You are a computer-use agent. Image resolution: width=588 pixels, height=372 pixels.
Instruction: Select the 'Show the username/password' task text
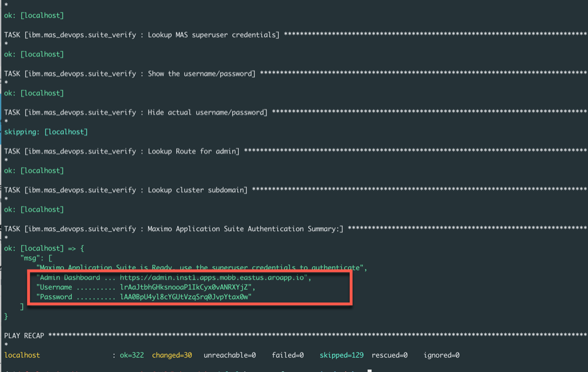[x=201, y=74]
